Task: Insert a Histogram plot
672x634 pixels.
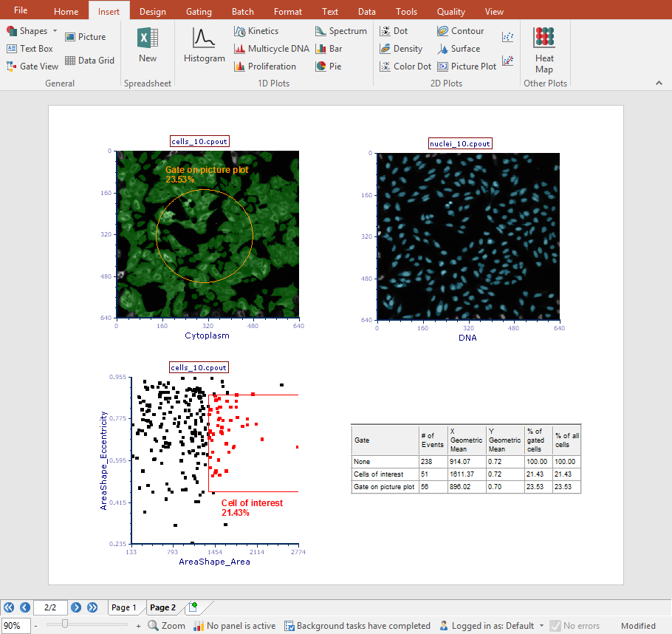Action: coord(204,46)
